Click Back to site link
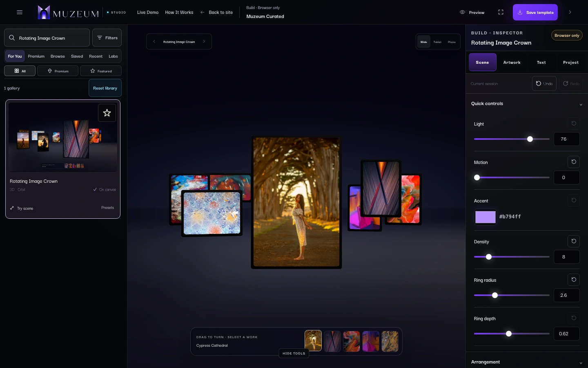The width and height of the screenshot is (588, 368). [x=216, y=12]
